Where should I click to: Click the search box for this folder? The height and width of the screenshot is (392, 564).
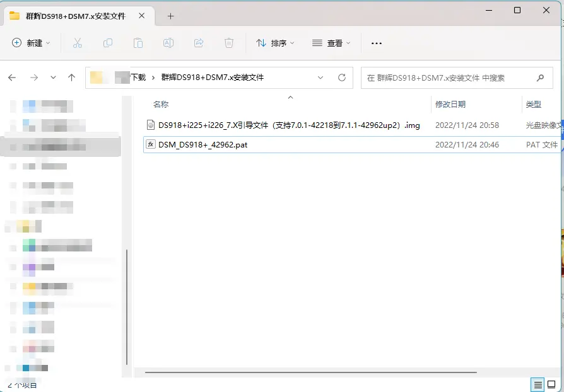[x=457, y=78]
